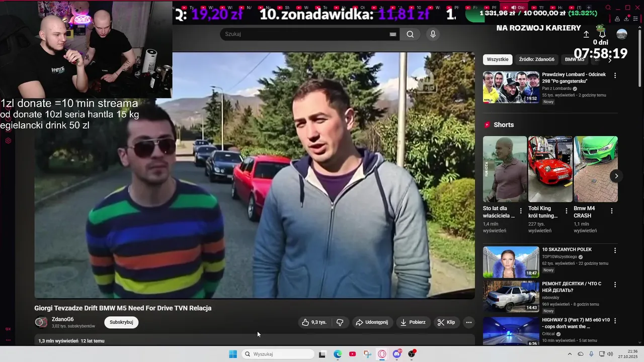Open options menu for Sto lat dla właściciela short
Image resolution: width=644 pixels, height=362 pixels.
click(521, 211)
